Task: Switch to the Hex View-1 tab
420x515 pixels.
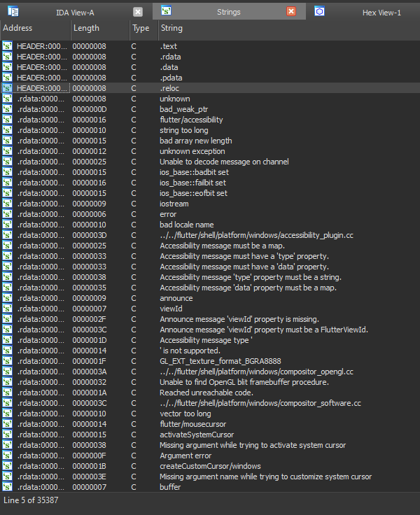Action: click(381, 13)
